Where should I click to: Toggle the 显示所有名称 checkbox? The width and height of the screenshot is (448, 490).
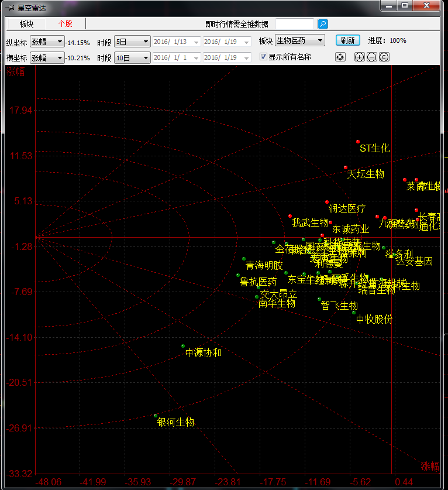264,57
